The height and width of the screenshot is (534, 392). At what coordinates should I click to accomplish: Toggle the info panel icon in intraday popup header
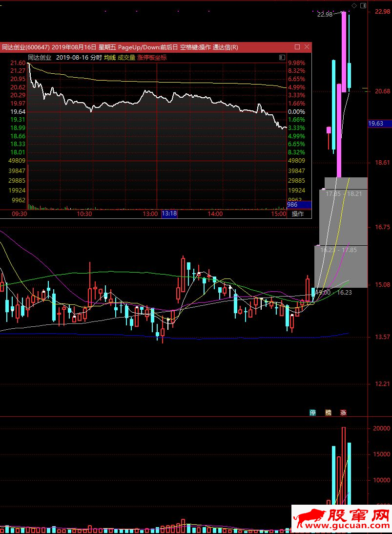click(x=282, y=57)
